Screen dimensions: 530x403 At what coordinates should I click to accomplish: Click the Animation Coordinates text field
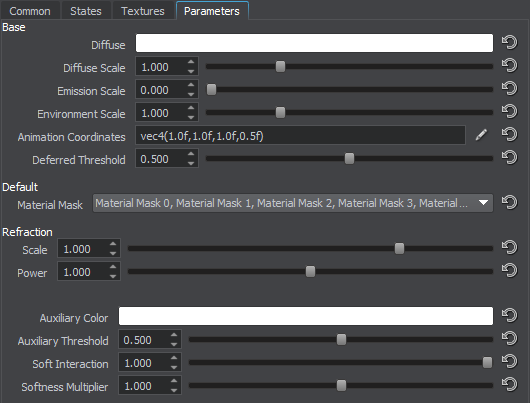[x=300, y=135]
